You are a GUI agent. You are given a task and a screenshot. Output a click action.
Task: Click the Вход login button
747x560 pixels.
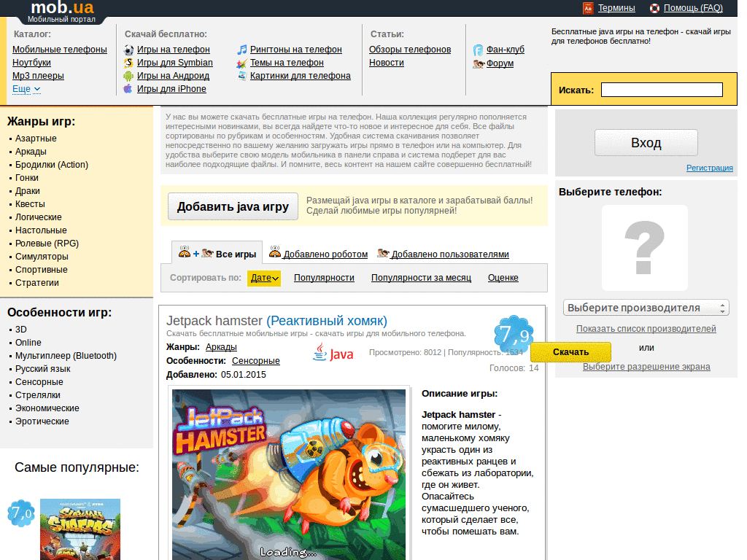coord(646,142)
